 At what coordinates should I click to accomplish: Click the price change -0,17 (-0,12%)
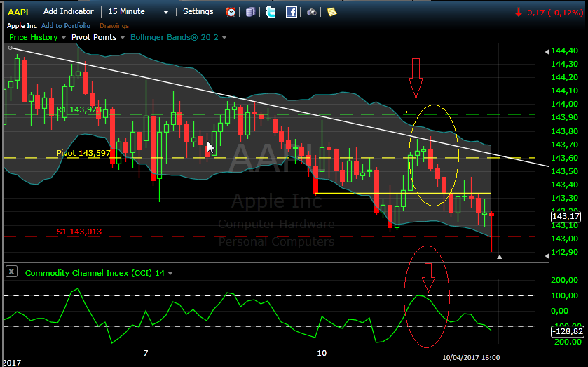(x=553, y=13)
